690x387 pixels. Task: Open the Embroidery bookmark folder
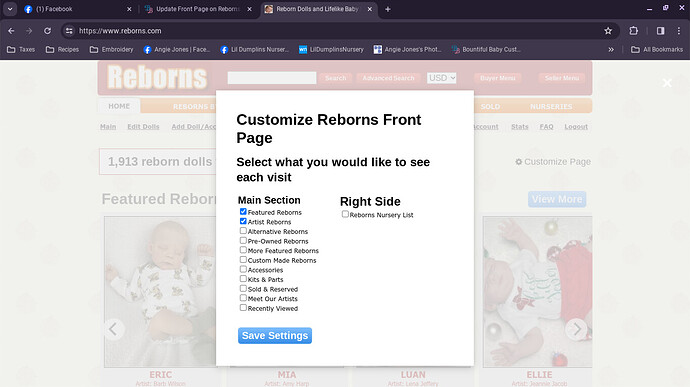point(111,49)
